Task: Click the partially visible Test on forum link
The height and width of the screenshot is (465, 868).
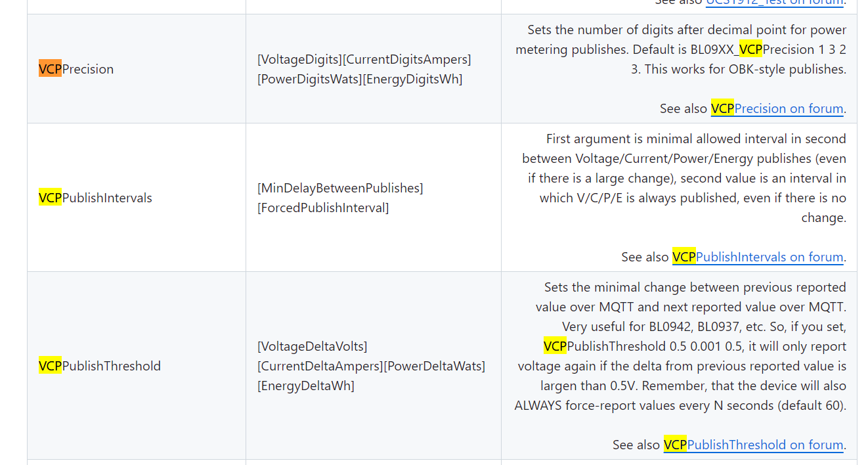Action: click(775, 2)
